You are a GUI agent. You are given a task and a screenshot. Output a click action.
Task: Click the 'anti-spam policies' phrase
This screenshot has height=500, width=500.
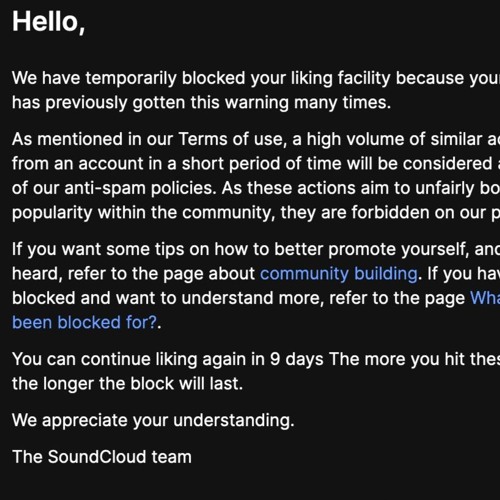click(x=140, y=188)
